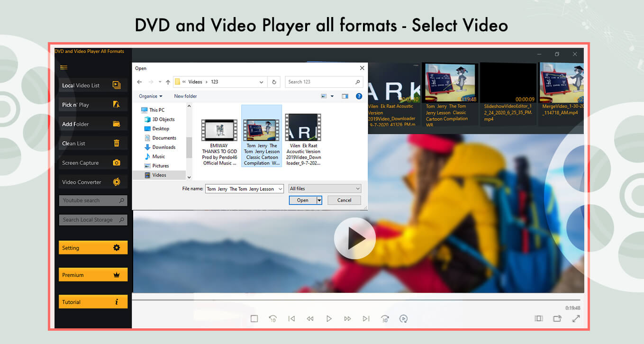
Task: Select the Vilen Ek Raat video file
Action: 303,140
